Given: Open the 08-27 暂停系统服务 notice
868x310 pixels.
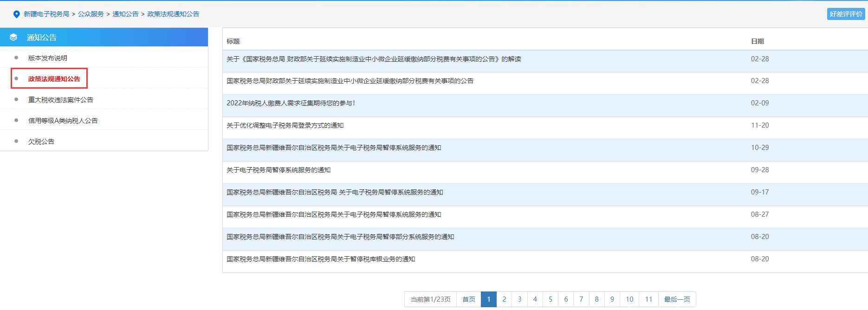Looking at the screenshot, I should pos(334,214).
